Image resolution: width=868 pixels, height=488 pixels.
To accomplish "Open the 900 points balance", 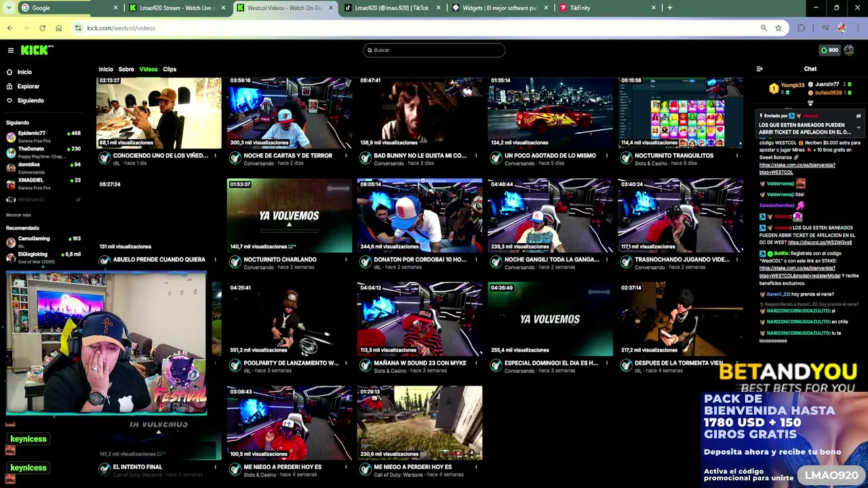I will 829,50.
